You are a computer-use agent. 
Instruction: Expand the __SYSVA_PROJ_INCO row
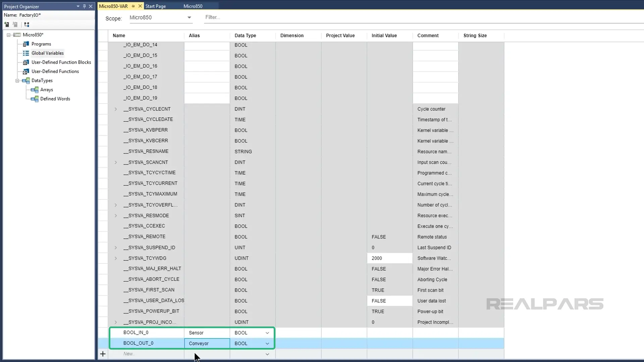click(x=116, y=322)
